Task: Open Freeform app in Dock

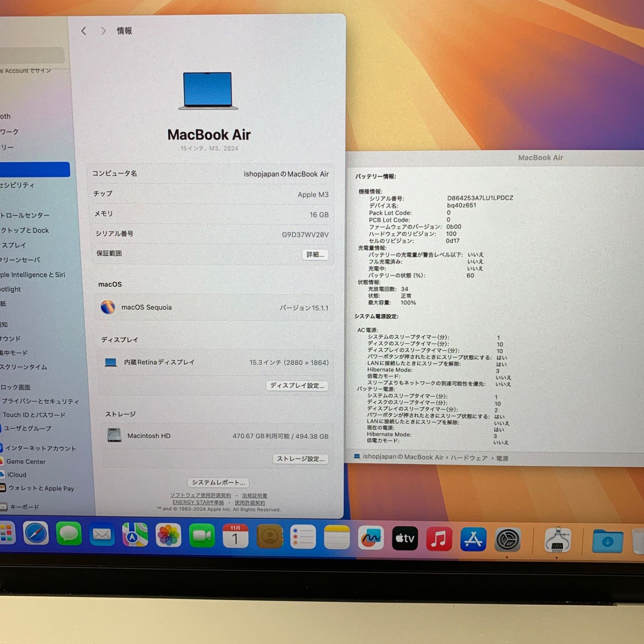Action: (371, 538)
